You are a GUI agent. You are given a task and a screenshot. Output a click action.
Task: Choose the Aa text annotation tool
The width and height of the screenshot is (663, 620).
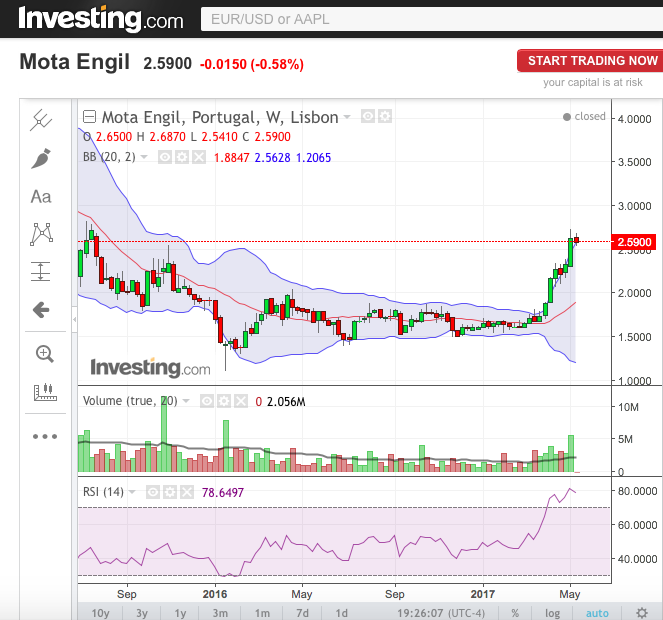pyautogui.click(x=41, y=197)
